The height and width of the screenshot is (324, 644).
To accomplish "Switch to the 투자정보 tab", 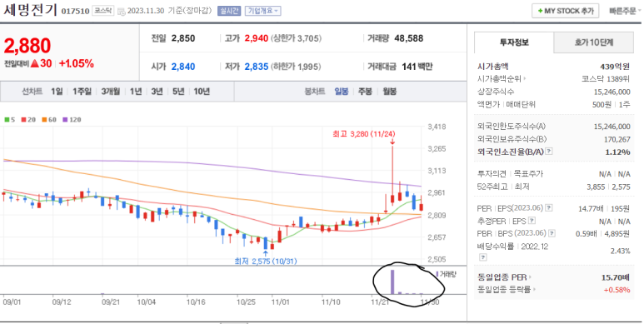I will [514, 42].
